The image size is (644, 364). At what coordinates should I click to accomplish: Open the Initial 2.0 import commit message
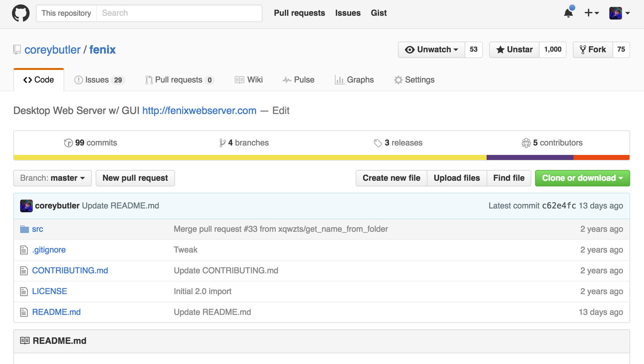203,291
